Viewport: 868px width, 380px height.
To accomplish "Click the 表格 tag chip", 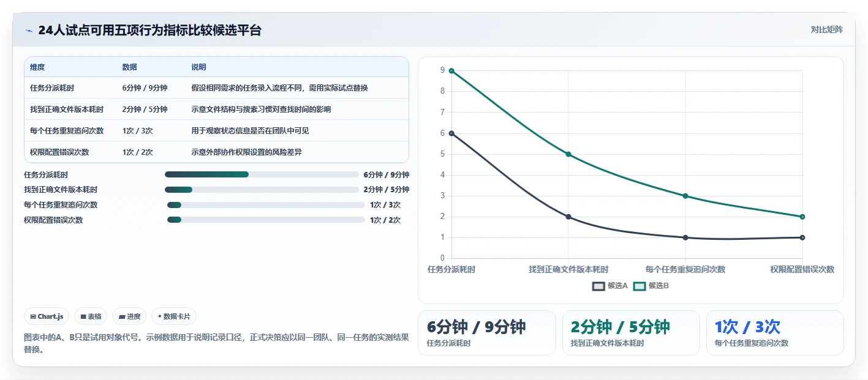I will pyautogui.click(x=91, y=316).
